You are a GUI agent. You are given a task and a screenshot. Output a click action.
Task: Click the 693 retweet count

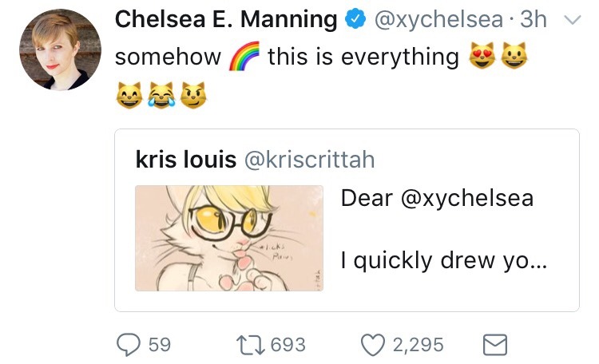tap(288, 344)
